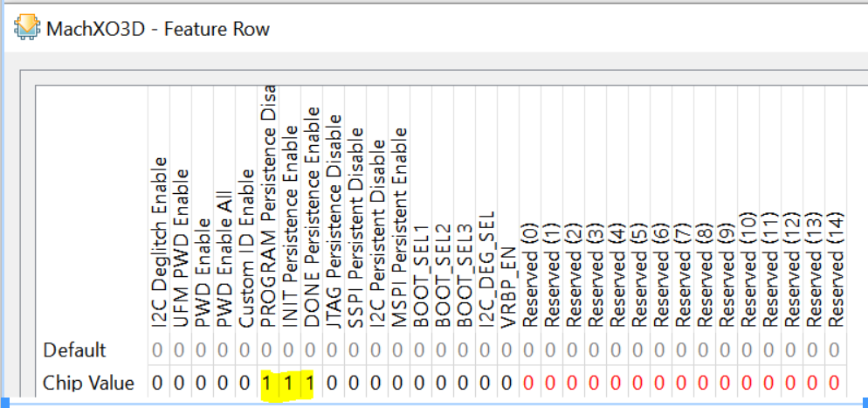Click the Default value under Reserved (14)
The height and width of the screenshot is (408, 868).
pos(834,350)
